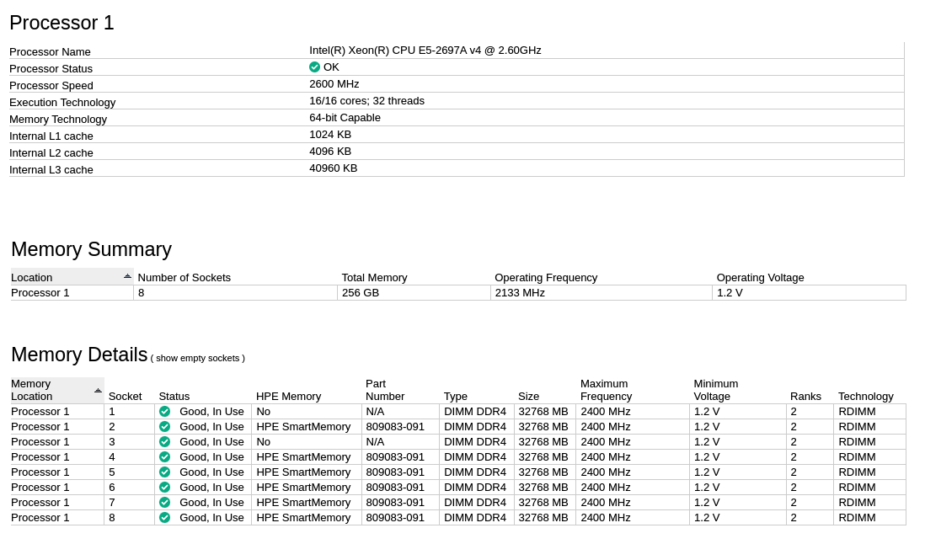Viewport: 925px width, 560px height.
Task: Click 'No' HPE Memory value for socket 1
Action: pos(264,412)
